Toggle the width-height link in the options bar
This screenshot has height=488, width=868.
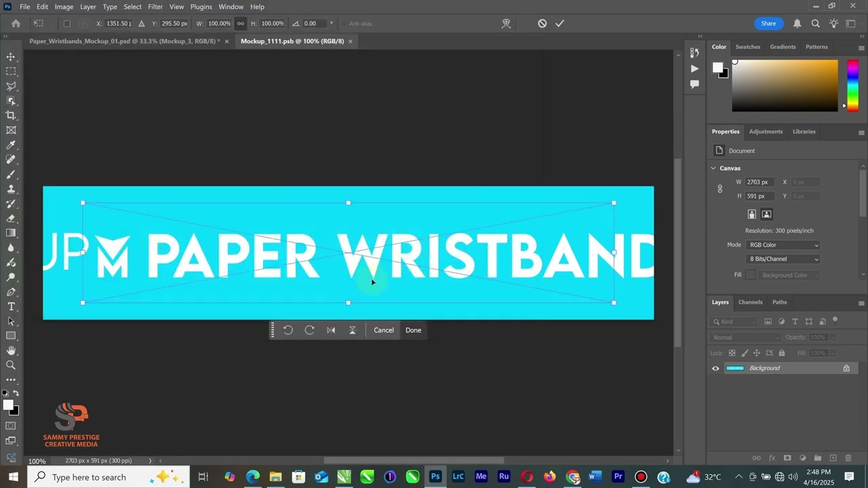[240, 23]
